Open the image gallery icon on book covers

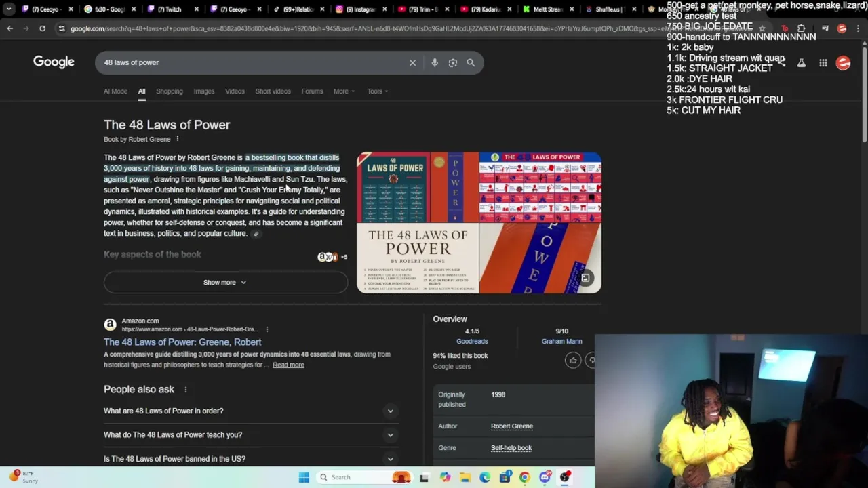(x=585, y=277)
